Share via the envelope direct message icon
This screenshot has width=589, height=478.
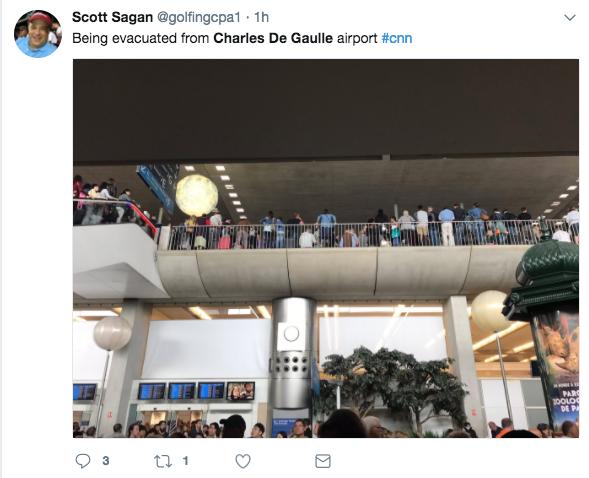point(323,461)
